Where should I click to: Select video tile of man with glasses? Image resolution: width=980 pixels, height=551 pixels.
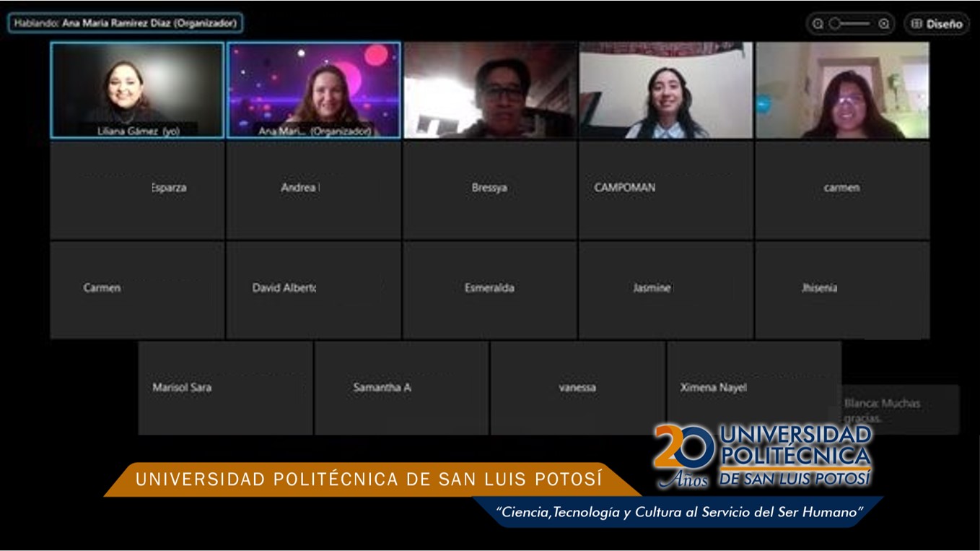pos(490,90)
